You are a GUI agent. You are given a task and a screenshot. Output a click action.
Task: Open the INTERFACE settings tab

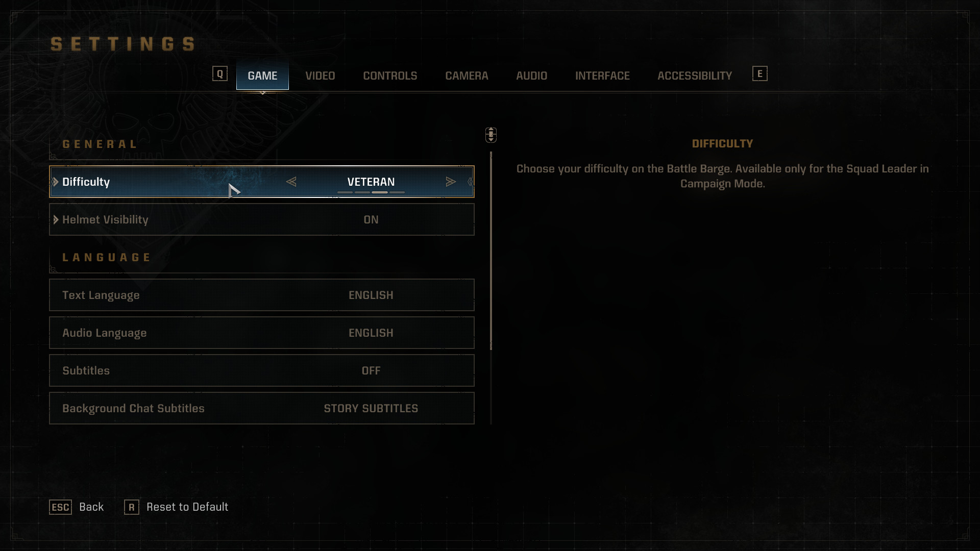(602, 76)
